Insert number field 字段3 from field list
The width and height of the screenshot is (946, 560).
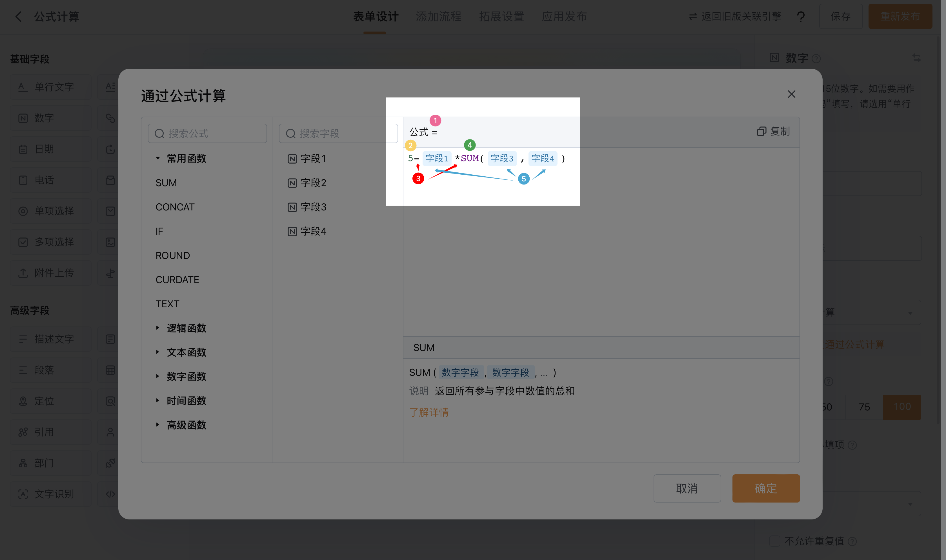click(x=307, y=207)
